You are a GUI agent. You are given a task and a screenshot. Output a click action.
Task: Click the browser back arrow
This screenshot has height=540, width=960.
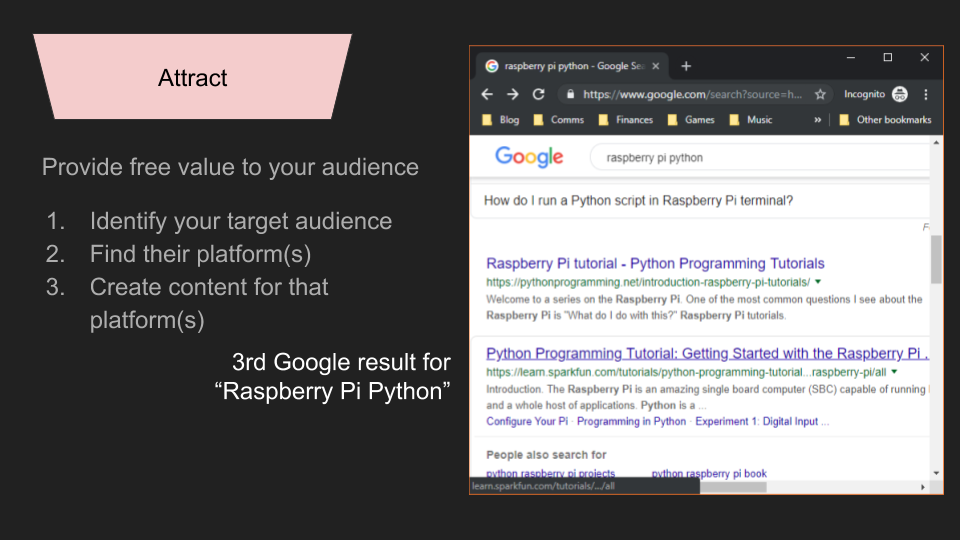487,94
